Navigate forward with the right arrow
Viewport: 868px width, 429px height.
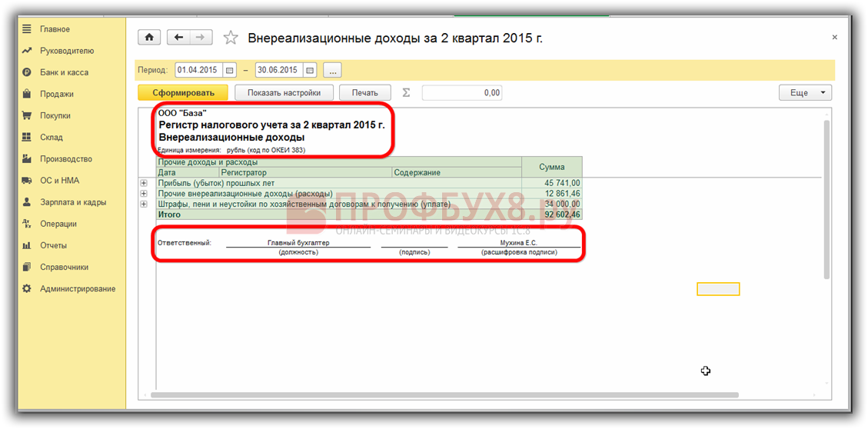pos(201,37)
